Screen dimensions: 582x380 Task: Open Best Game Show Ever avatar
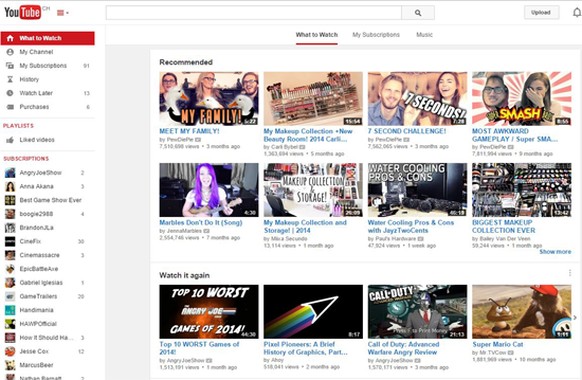(x=10, y=200)
